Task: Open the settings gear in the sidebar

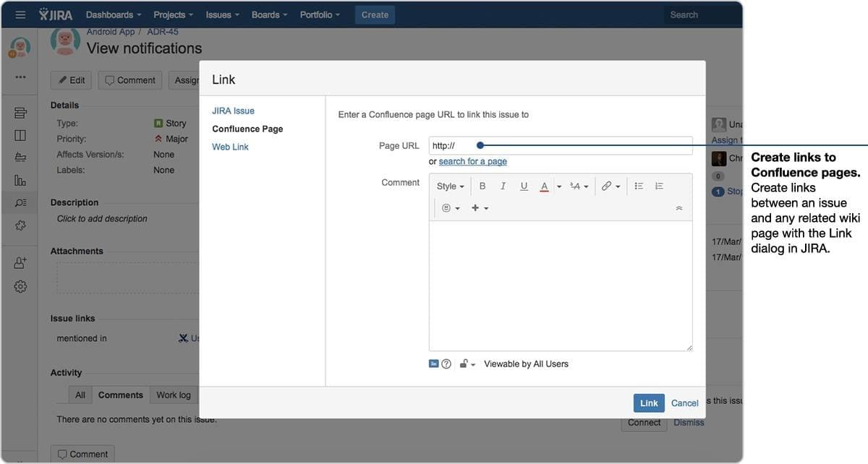Action: 20,287
